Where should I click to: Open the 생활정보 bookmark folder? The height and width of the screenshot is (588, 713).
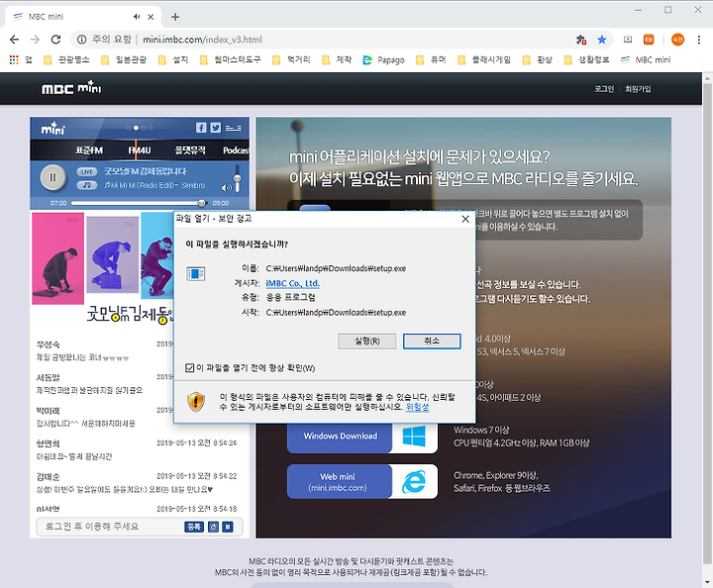[x=587, y=60]
